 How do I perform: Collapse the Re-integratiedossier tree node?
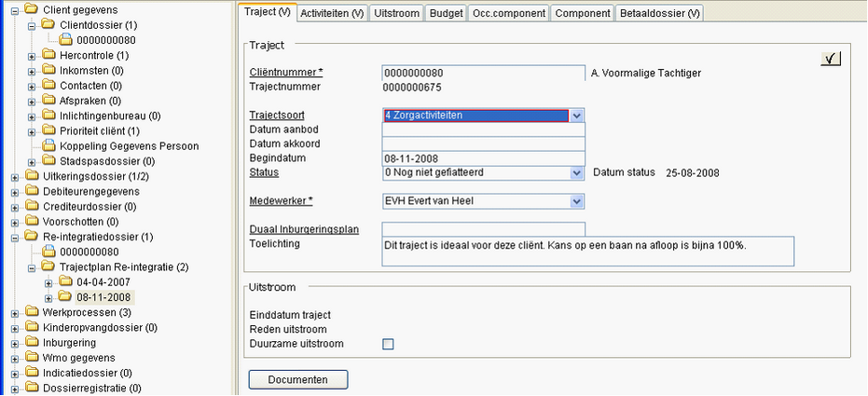[x=15, y=238]
